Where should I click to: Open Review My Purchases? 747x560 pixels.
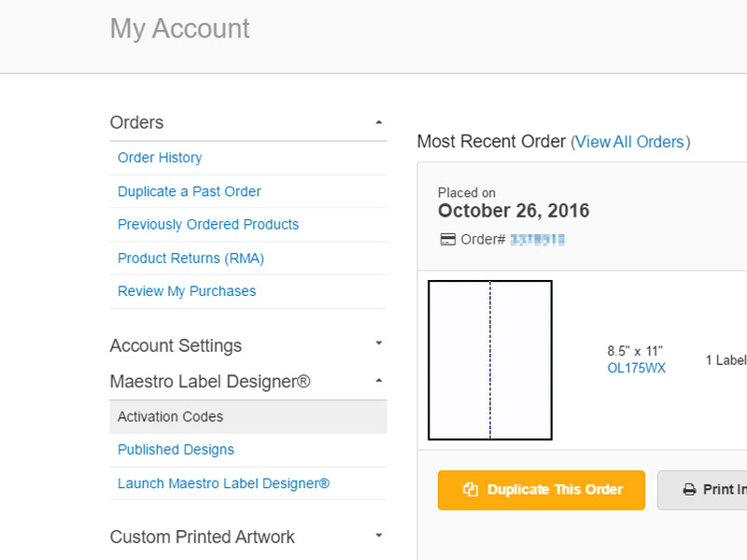[187, 291]
